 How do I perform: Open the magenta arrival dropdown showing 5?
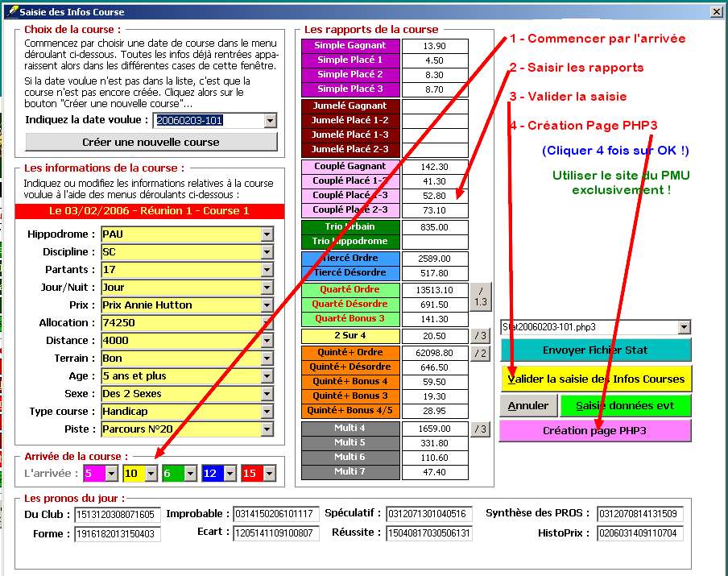(x=111, y=474)
